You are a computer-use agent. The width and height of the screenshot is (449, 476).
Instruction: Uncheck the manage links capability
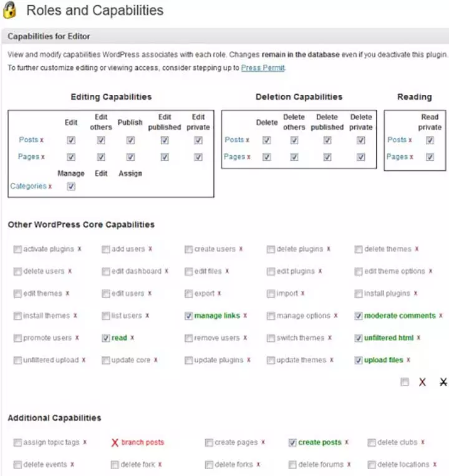[188, 316]
